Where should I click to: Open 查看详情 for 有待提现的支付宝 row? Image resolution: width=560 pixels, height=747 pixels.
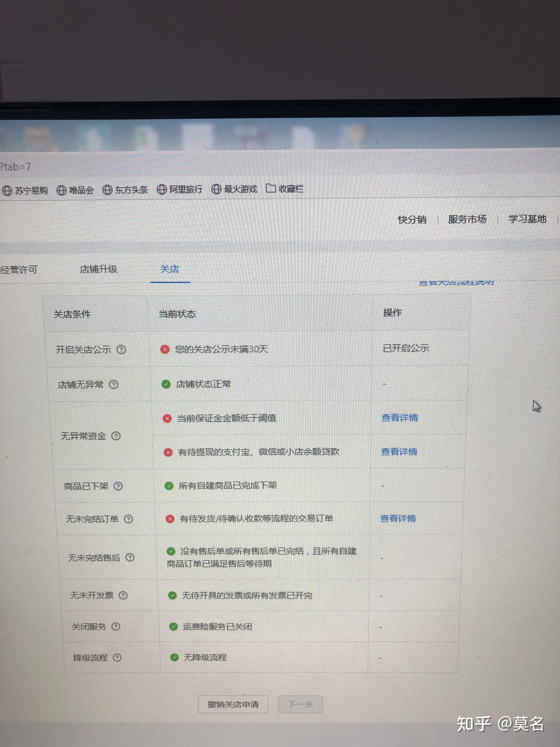(399, 451)
